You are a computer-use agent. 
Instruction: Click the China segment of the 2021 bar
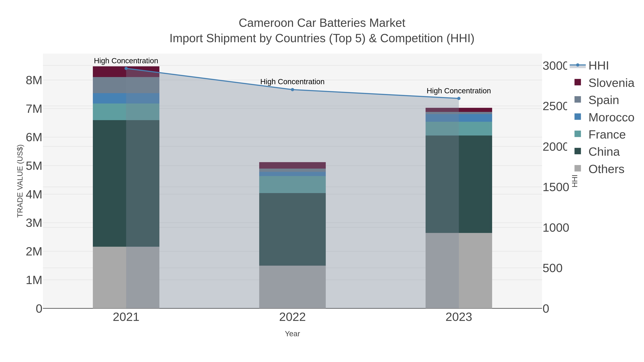click(x=126, y=183)
